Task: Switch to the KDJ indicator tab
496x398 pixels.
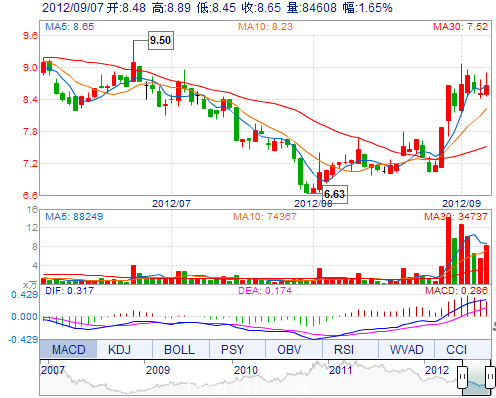Action: (x=124, y=349)
